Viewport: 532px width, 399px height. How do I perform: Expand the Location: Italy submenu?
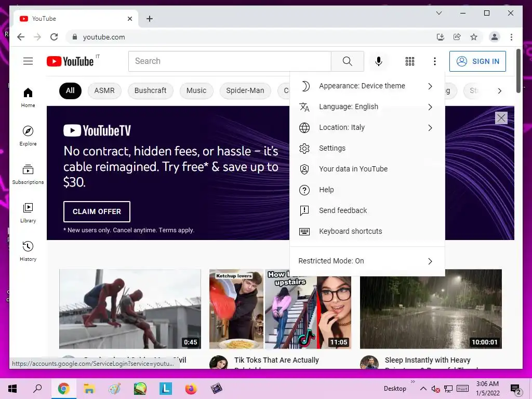tap(367, 128)
